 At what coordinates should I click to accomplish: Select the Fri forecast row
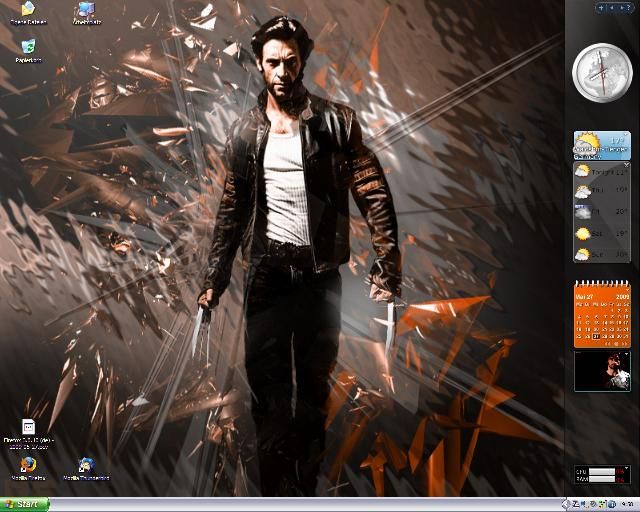[602, 212]
